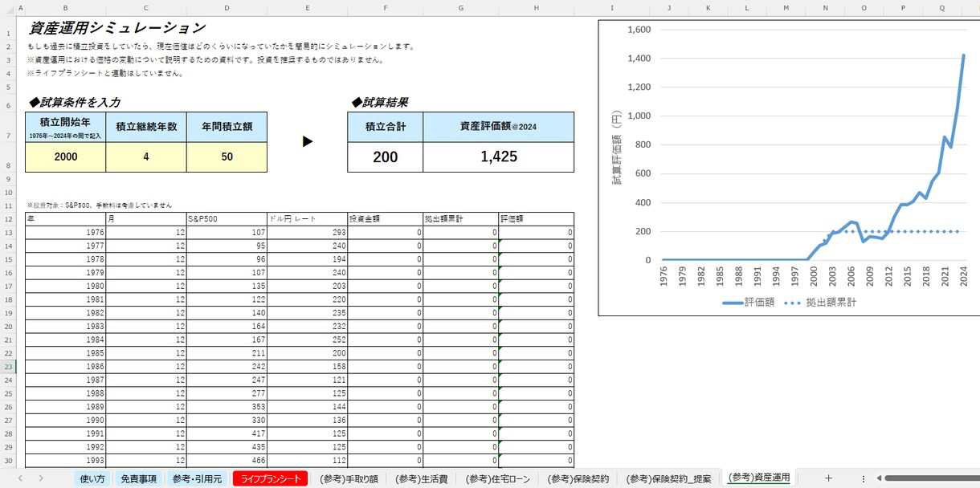980x488 pixels.
Task: Select the 積立継続年数 input cell showing 4
Action: click(146, 157)
